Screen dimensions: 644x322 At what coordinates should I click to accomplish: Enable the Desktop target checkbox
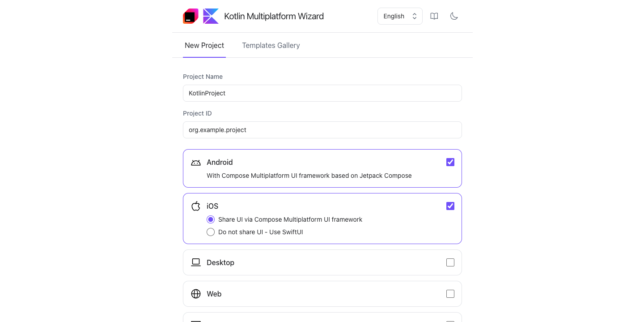(x=450, y=262)
